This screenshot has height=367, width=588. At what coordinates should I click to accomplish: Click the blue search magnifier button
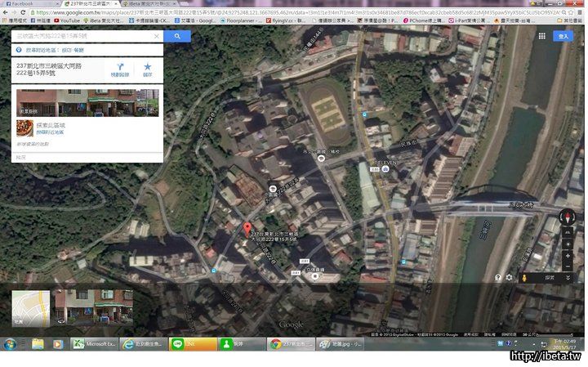coord(177,36)
